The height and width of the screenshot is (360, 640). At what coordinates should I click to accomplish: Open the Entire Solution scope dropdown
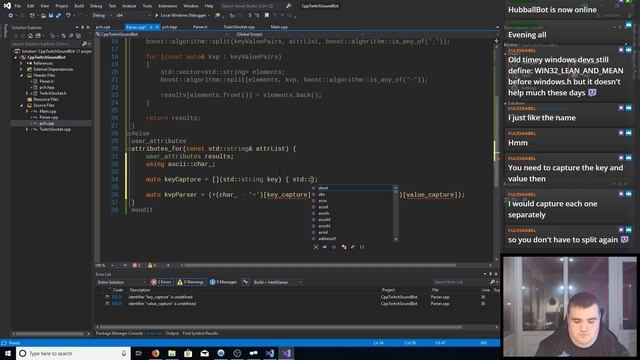[x=121, y=282]
